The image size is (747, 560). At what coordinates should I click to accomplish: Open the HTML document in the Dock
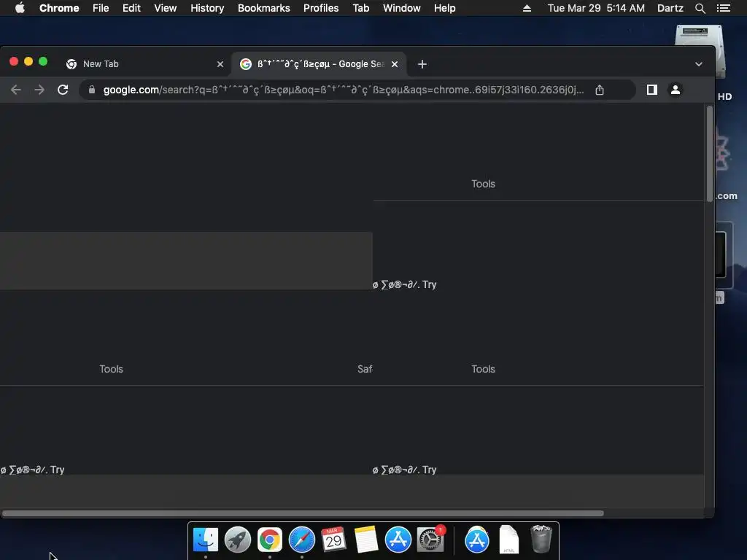(508, 540)
